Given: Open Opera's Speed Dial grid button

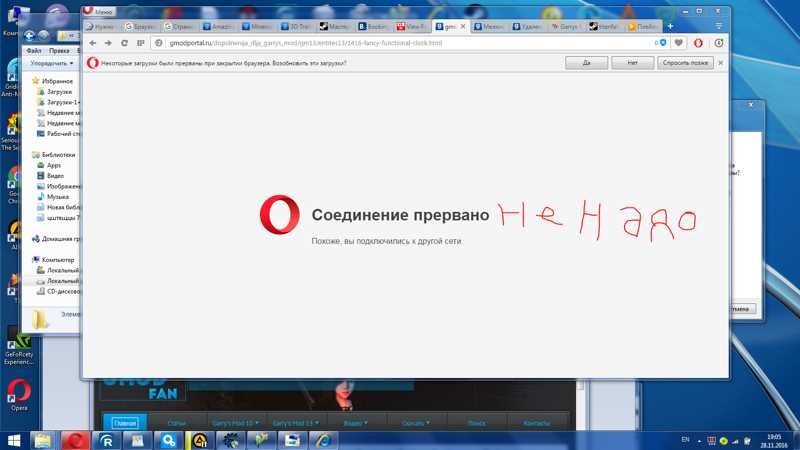Looking at the screenshot, I should pos(141,43).
